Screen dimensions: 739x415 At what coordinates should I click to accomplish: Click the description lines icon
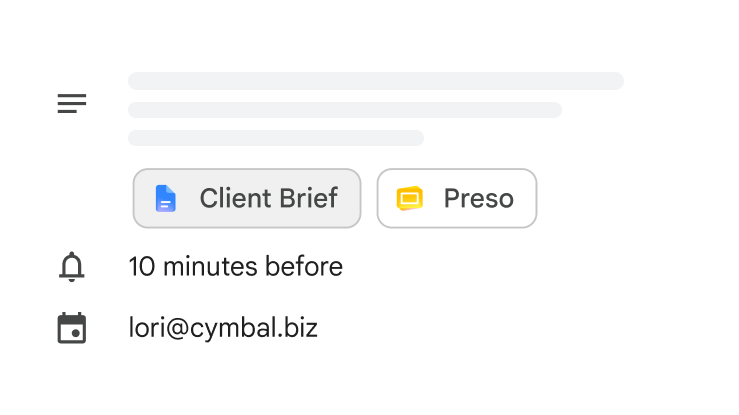[72, 103]
